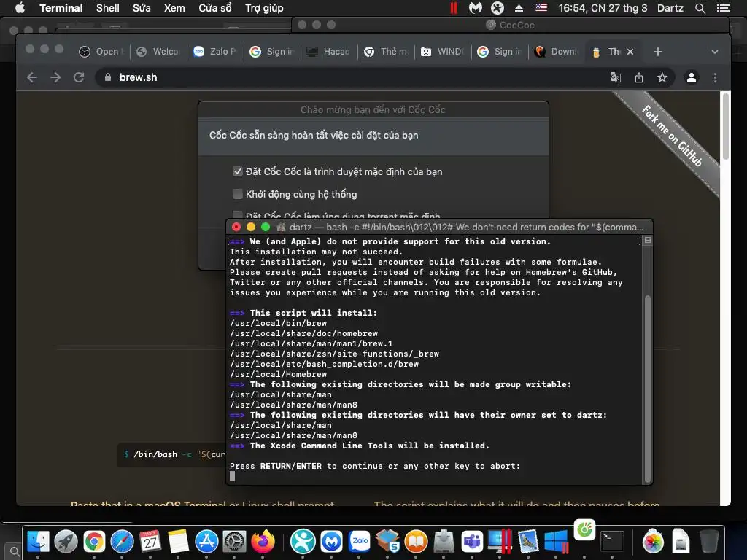
Task: Click the /bin/bash install command block
Action: tap(172, 454)
